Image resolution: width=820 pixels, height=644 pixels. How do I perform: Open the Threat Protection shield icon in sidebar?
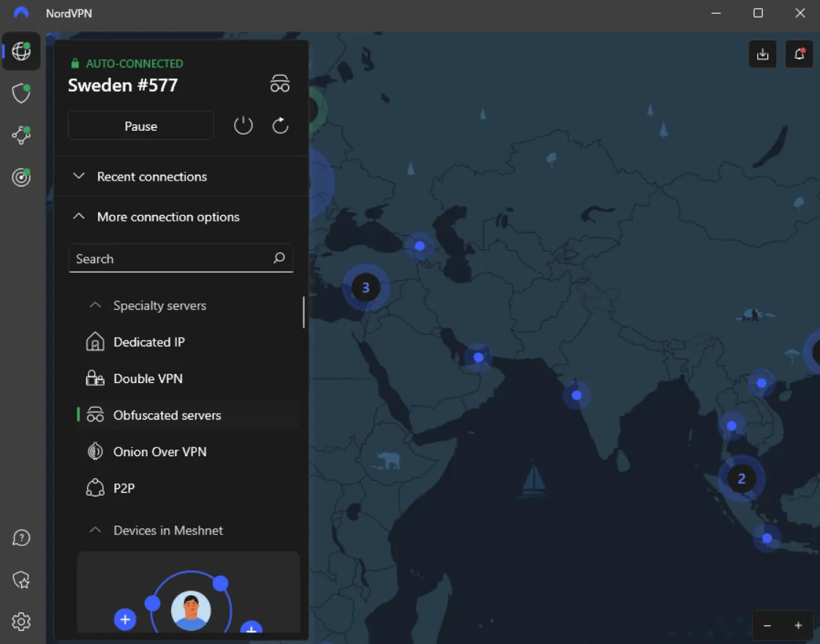click(21, 93)
